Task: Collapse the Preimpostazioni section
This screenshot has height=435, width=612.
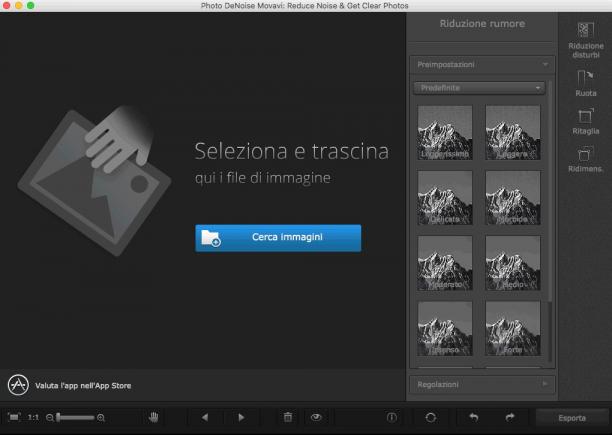Action: tap(482, 64)
